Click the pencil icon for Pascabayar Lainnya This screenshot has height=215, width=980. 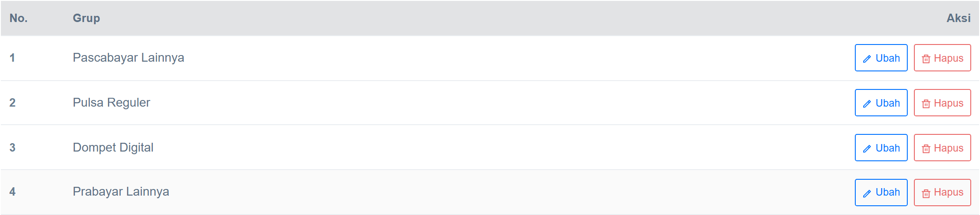click(867, 59)
